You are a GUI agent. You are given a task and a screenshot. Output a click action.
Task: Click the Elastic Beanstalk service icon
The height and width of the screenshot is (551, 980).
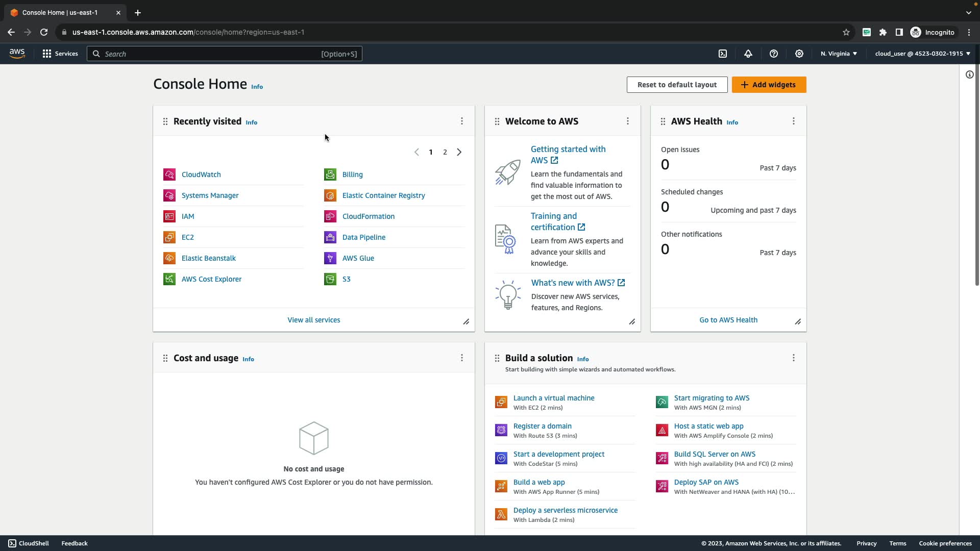tap(169, 258)
